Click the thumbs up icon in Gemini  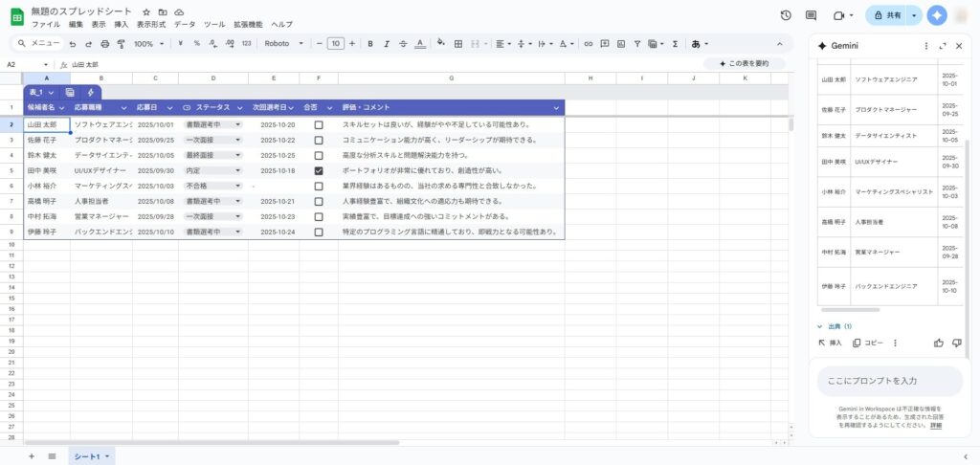tap(939, 343)
